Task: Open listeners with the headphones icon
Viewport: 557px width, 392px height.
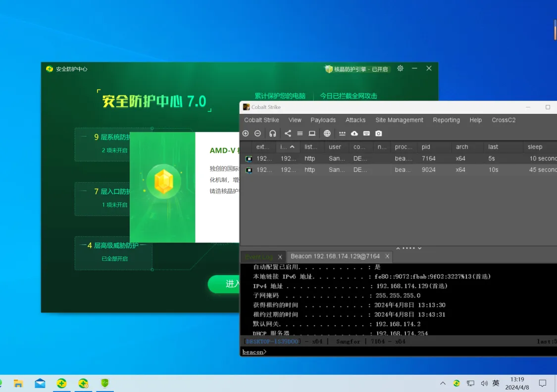Action: coord(272,134)
